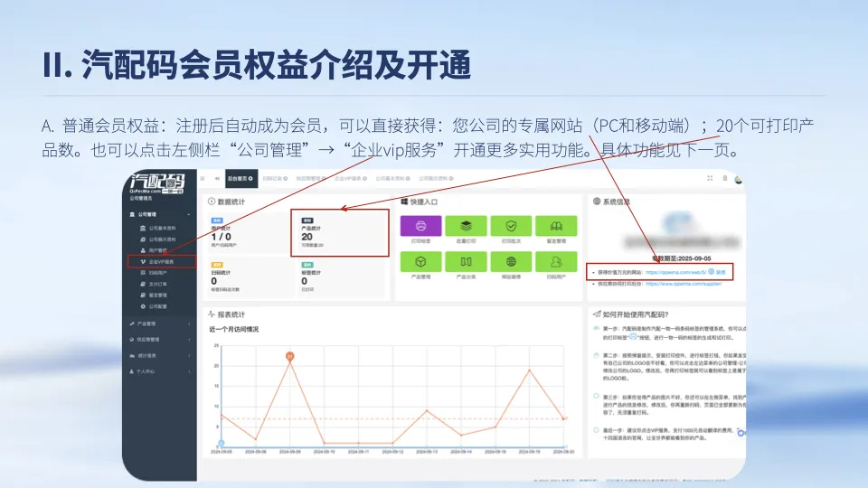Switch to the 供应商管理 tab
868x488 pixels.
[309, 179]
